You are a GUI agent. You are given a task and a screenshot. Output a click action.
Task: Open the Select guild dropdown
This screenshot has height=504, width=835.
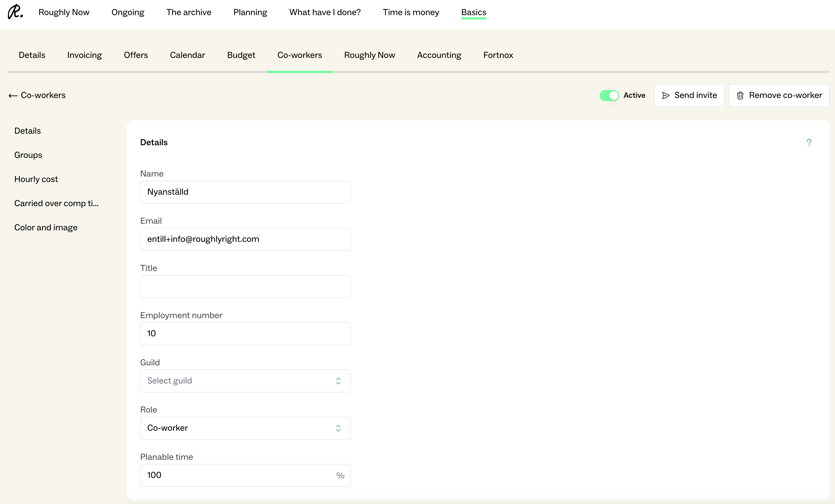(237, 381)
